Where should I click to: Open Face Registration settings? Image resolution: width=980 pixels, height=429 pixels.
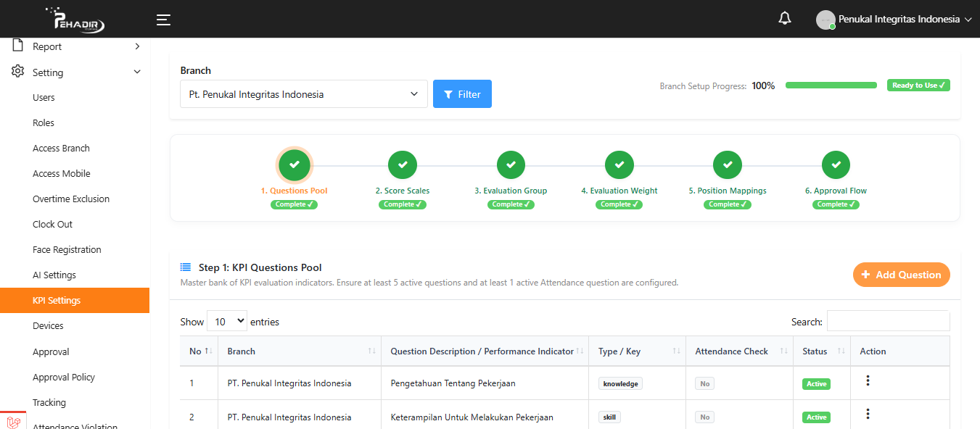67,249
